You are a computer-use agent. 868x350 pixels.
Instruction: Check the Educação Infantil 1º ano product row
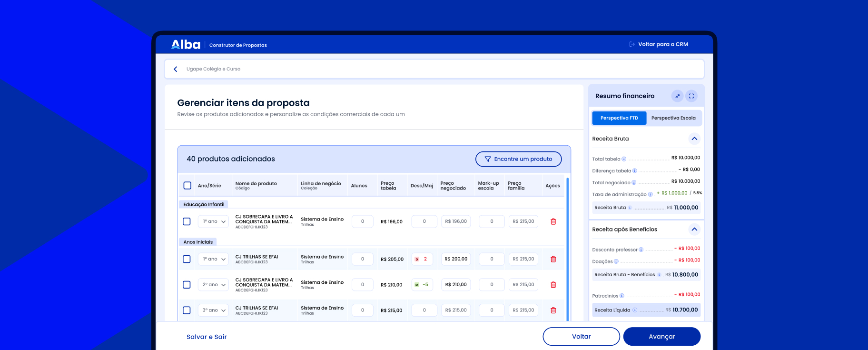pos(187,221)
